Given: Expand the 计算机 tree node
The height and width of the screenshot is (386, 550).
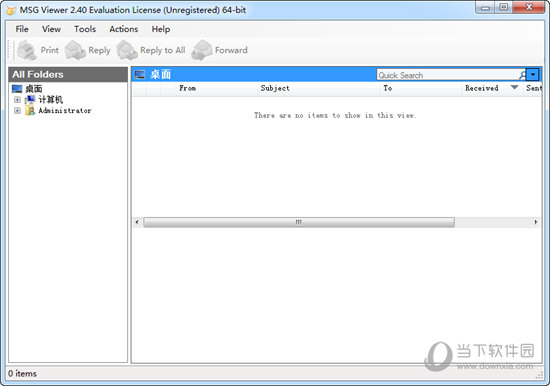Looking at the screenshot, I should point(17,100).
